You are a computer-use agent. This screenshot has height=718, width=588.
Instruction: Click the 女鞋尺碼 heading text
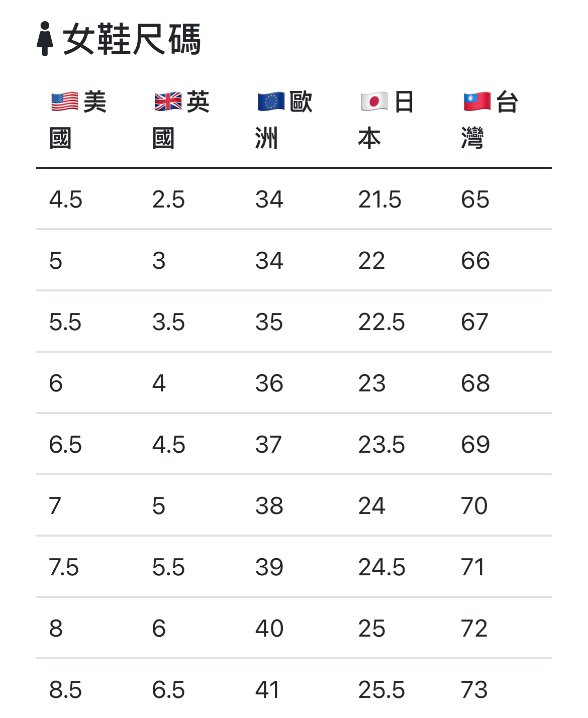click(x=132, y=39)
